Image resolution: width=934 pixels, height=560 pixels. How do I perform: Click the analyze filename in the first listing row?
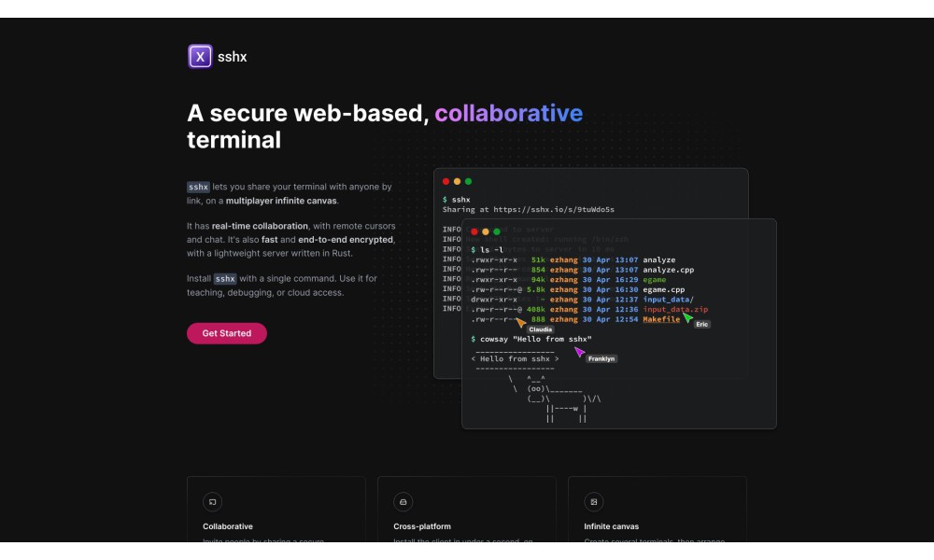pyautogui.click(x=658, y=260)
